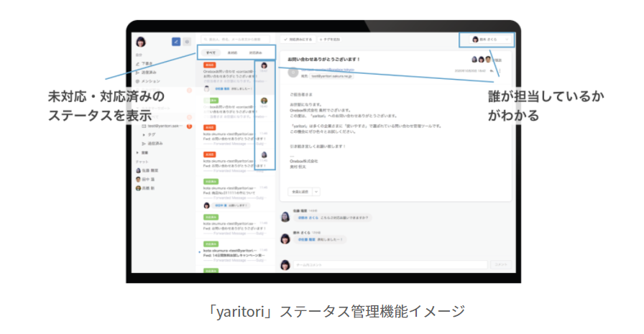The image size is (644, 334).
Task: Open the 商品No.011111の件について message
Action: click(235, 192)
